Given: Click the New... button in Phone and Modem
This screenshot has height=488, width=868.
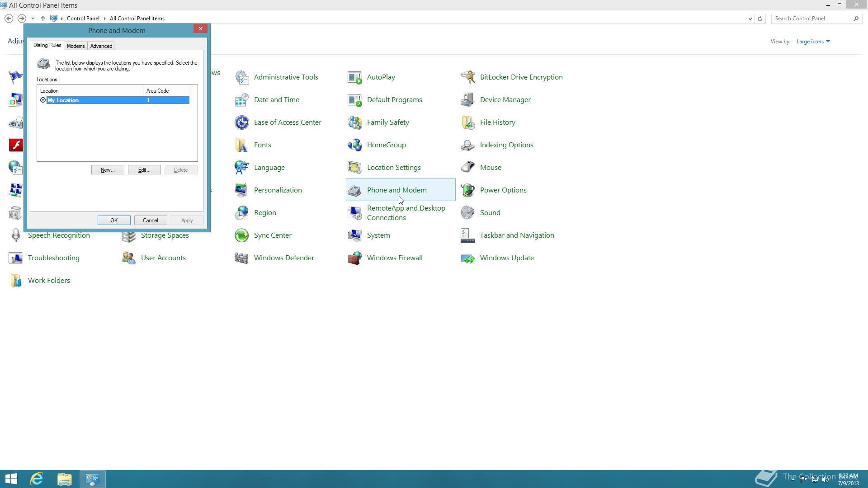Looking at the screenshot, I should [108, 170].
